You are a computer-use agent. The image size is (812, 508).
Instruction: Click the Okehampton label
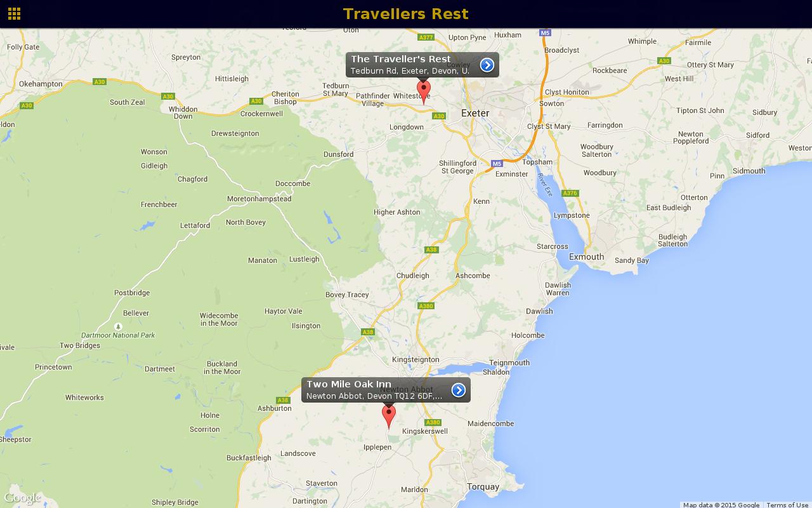click(x=41, y=84)
